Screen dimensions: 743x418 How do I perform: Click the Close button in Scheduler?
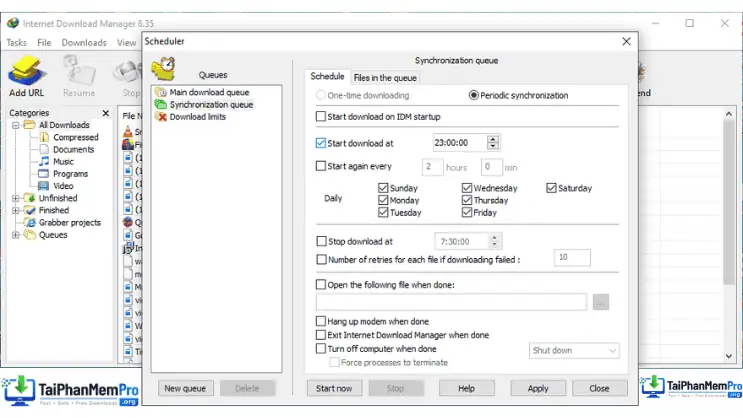pos(599,389)
